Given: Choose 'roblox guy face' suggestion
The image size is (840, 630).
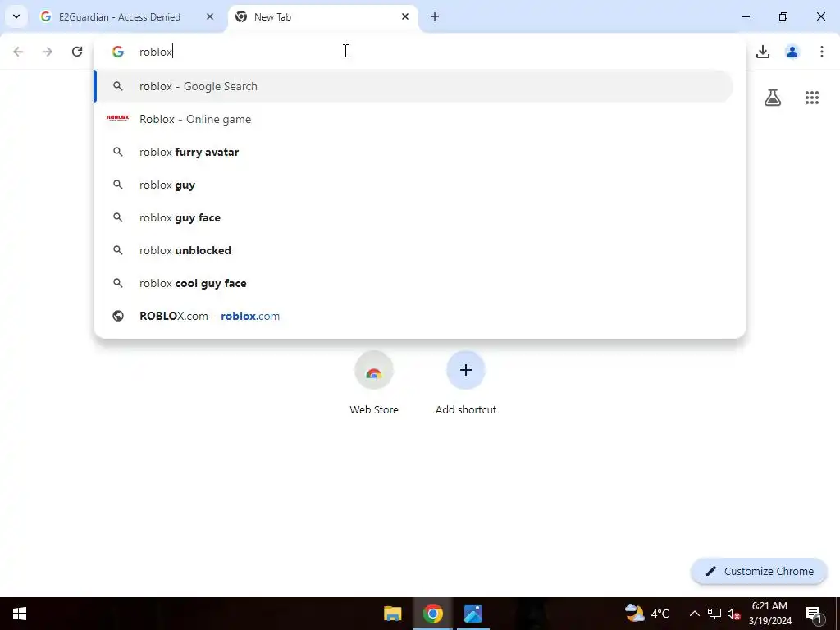Looking at the screenshot, I should coord(413,217).
